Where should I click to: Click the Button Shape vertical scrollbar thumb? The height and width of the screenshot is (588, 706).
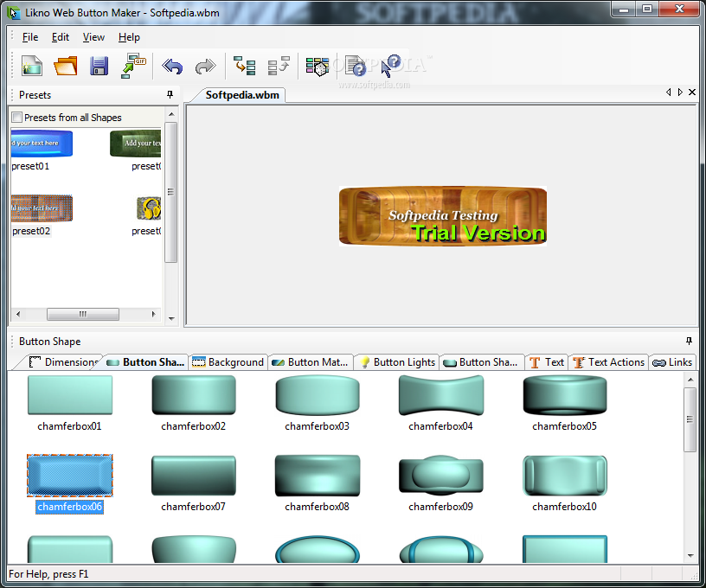[690, 419]
